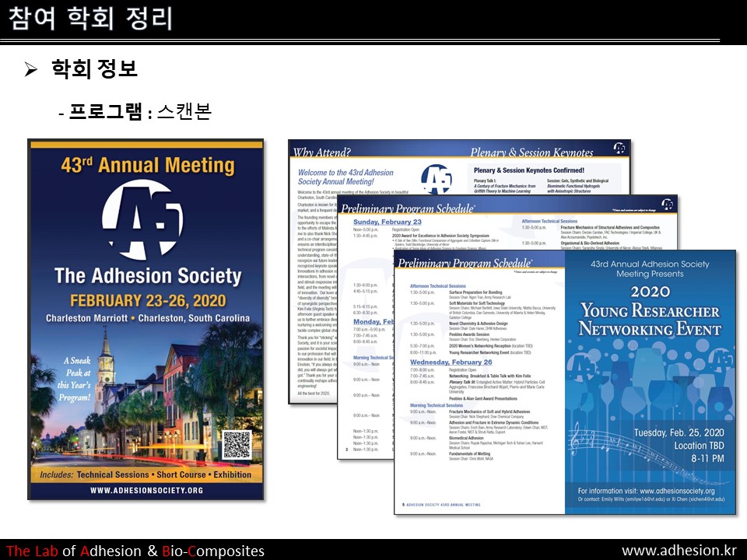This screenshot has height=560, width=747.
Task: Click 'A Sneak Peak at this Year's Program!'
Action: tap(75, 379)
